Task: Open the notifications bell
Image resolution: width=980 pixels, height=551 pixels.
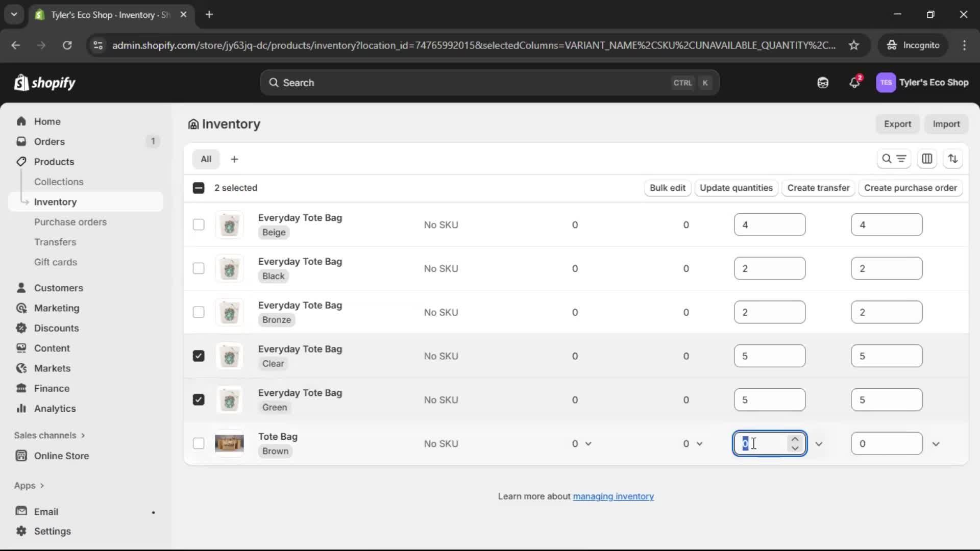Action: (x=855, y=83)
